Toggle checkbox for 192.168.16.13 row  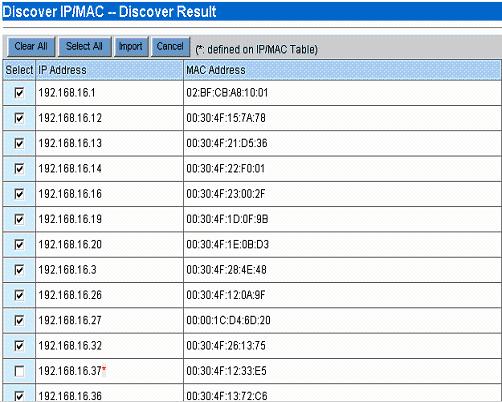(x=19, y=143)
